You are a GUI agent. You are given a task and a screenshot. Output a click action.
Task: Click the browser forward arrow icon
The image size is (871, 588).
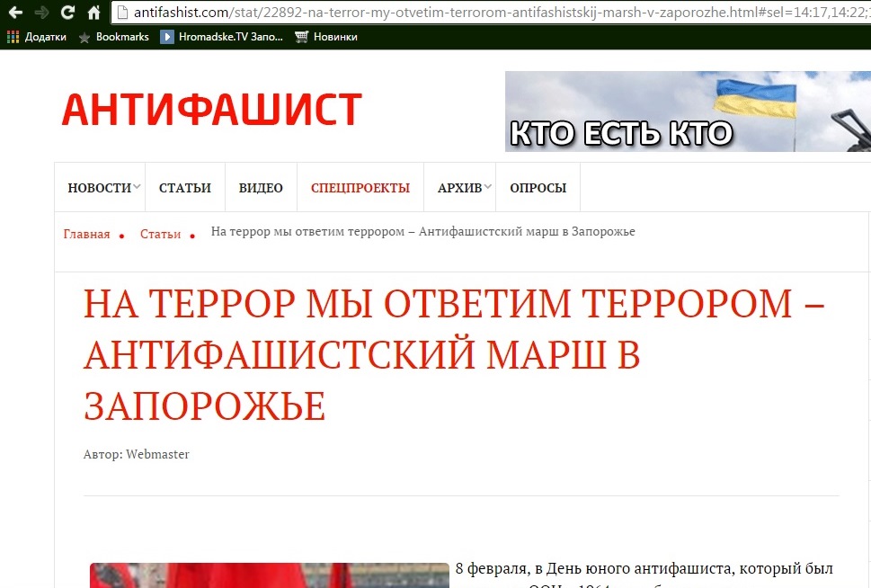point(40,13)
